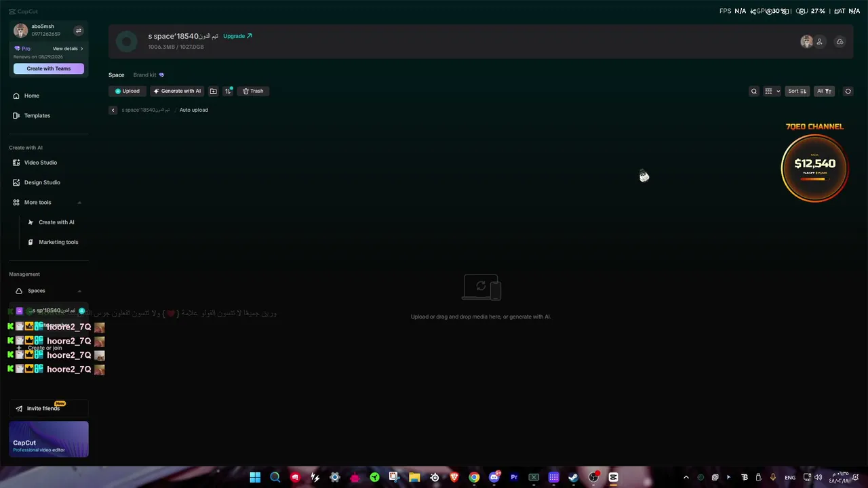Click the Upgrade link for the space

237,36
